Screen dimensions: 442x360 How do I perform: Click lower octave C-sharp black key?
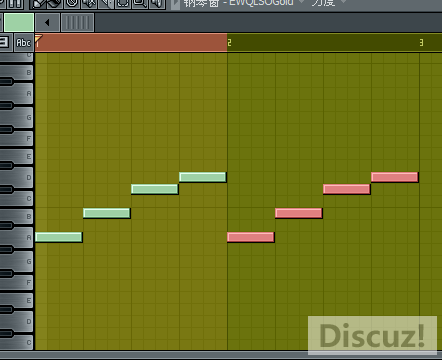pyautogui.click(x=7, y=333)
